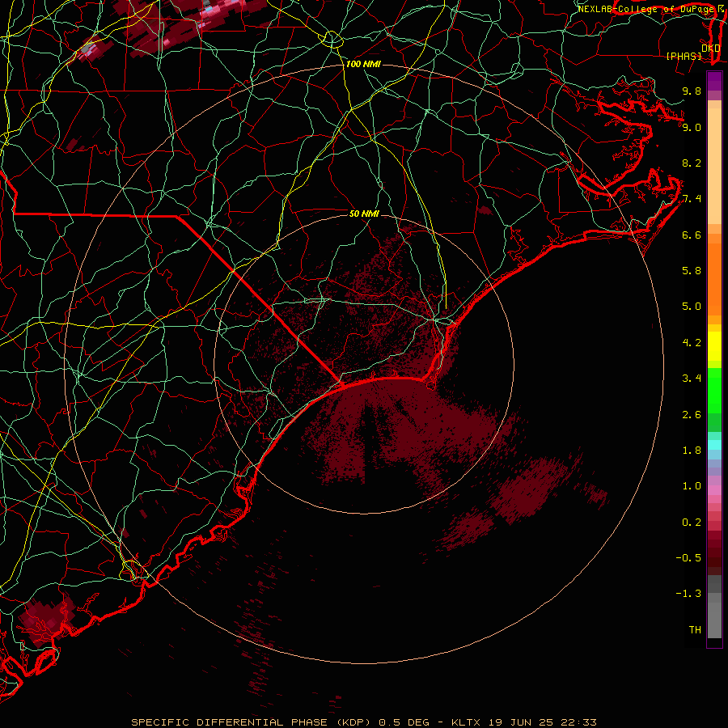
Task: Click the 5.0 scale value
Action: point(692,307)
